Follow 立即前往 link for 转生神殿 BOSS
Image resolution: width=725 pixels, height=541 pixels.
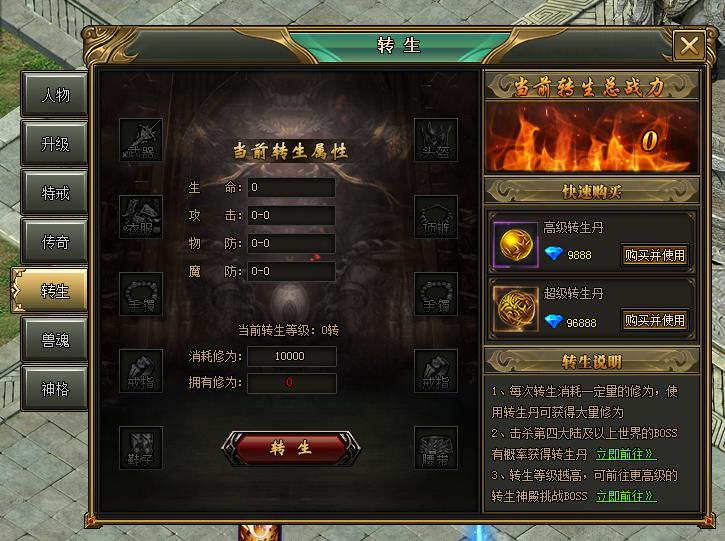(626, 496)
